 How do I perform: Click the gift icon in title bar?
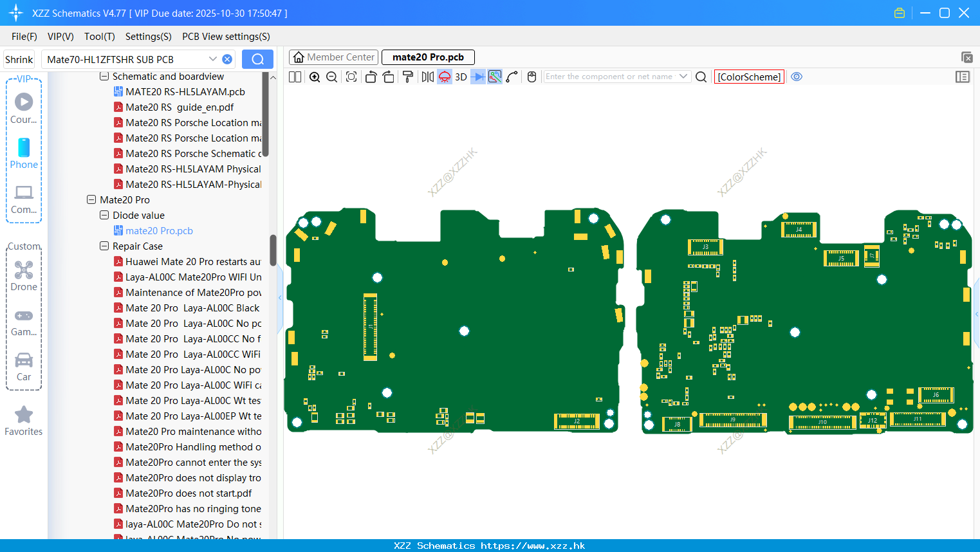click(900, 13)
